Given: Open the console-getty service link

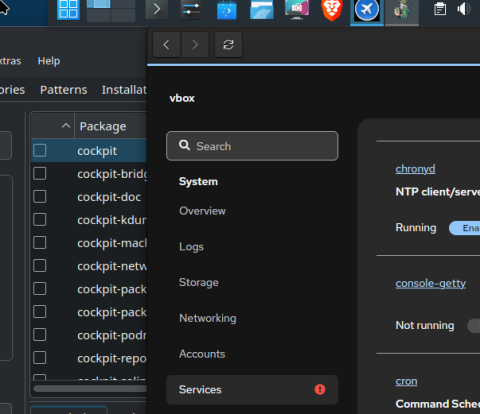Looking at the screenshot, I should [x=431, y=283].
